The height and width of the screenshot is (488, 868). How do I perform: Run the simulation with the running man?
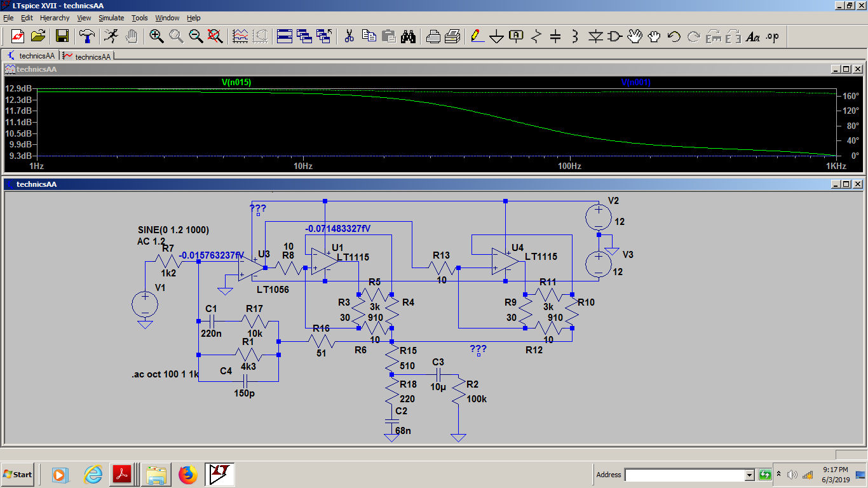click(112, 36)
